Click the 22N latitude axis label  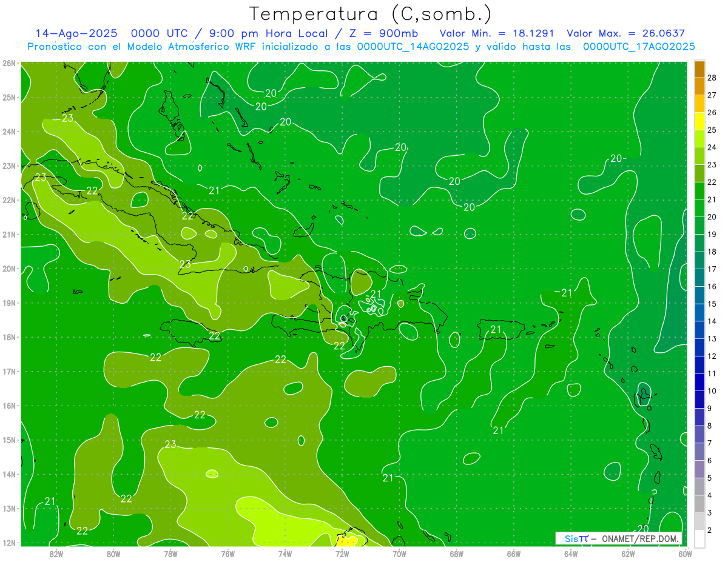click(9, 200)
